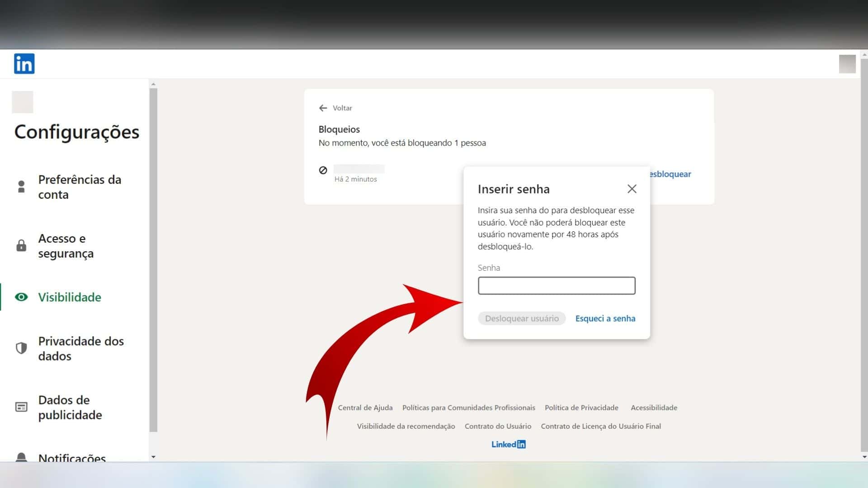The image size is (868, 488).
Task: Click the sidebar profile picture above Configurações
Action: click(23, 102)
